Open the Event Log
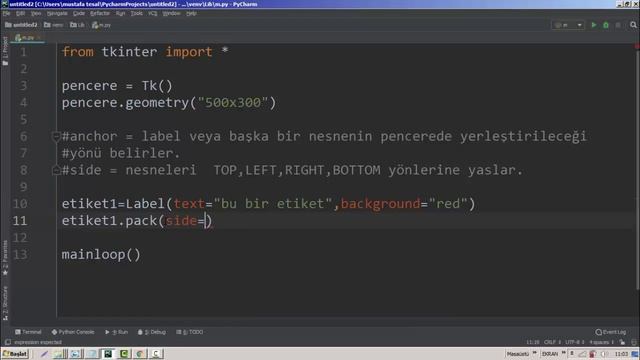Screen dimensions: 640x360 [x=611, y=332]
